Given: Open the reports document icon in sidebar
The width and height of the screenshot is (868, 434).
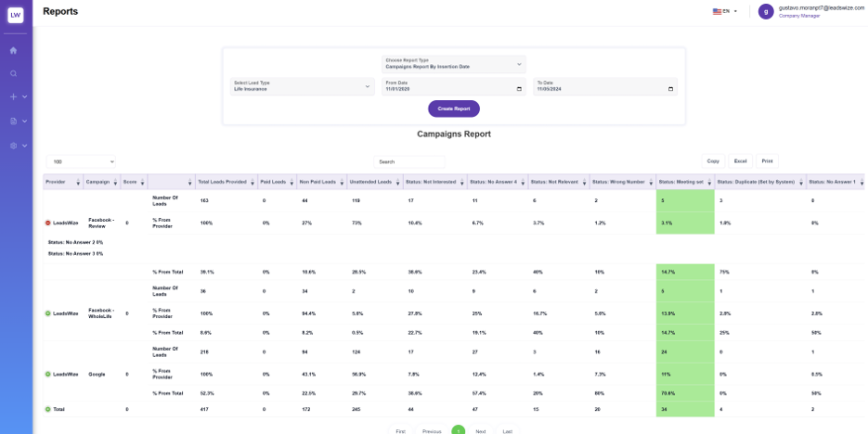Looking at the screenshot, I should (14, 121).
